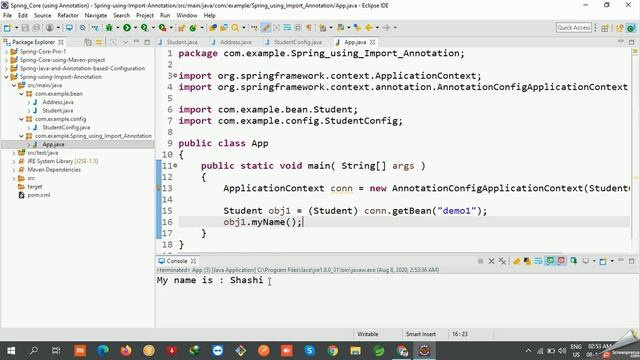Screen dimensions: 640x360
Task: Switch to Address.java editor tab
Action: click(x=236, y=42)
